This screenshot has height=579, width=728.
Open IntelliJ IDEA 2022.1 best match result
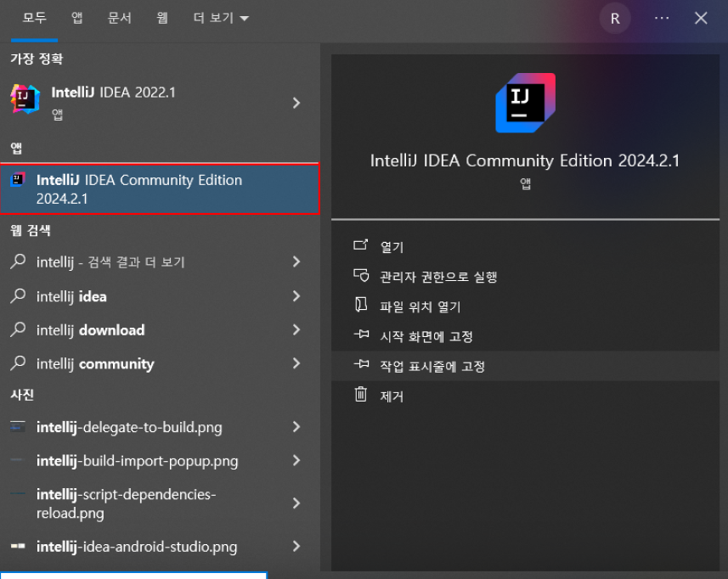click(x=160, y=103)
